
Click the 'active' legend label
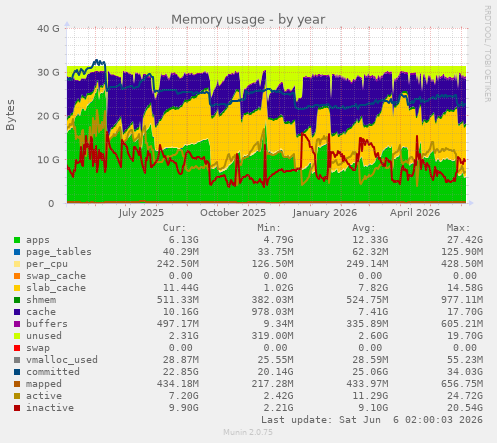tap(44, 396)
